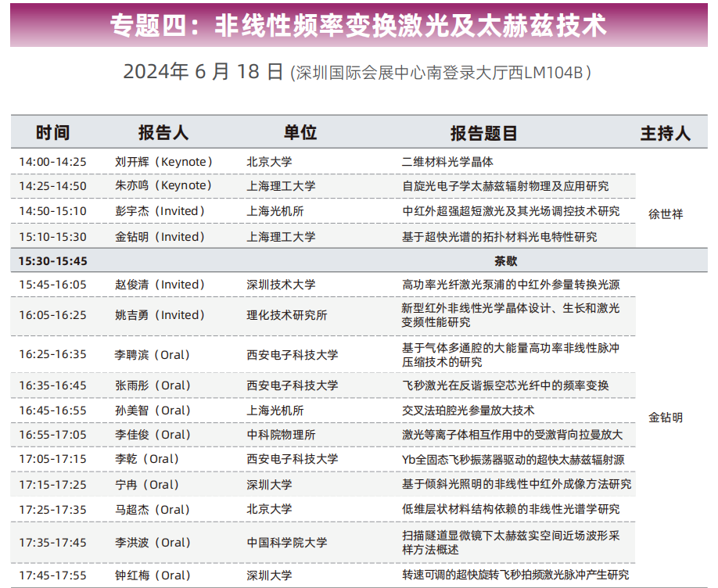718x588 pixels.
Task: Select time cell 15:45-16:05
Action: point(52,285)
